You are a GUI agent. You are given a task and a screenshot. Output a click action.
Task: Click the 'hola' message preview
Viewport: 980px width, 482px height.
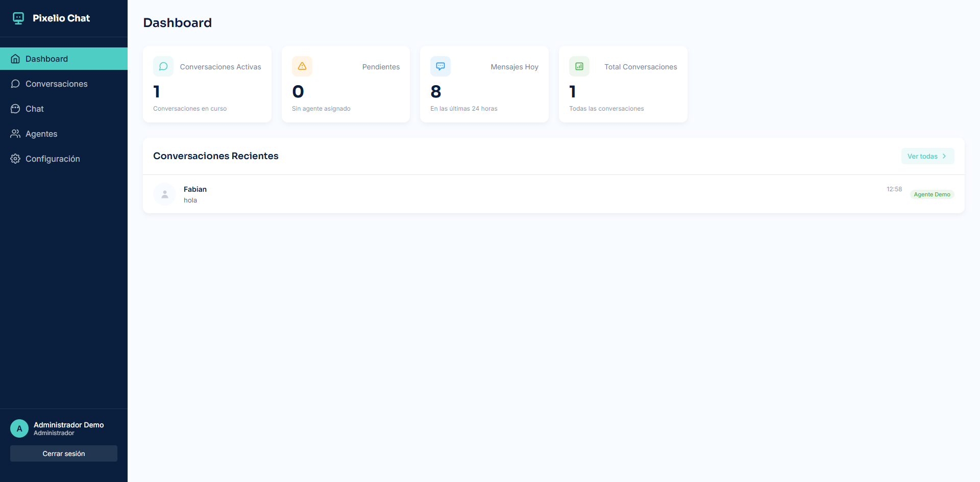(190, 200)
